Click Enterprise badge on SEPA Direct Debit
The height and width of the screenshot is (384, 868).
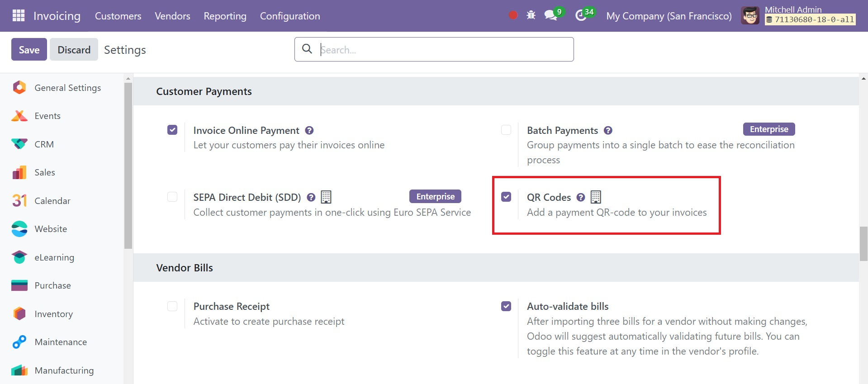coord(435,196)
